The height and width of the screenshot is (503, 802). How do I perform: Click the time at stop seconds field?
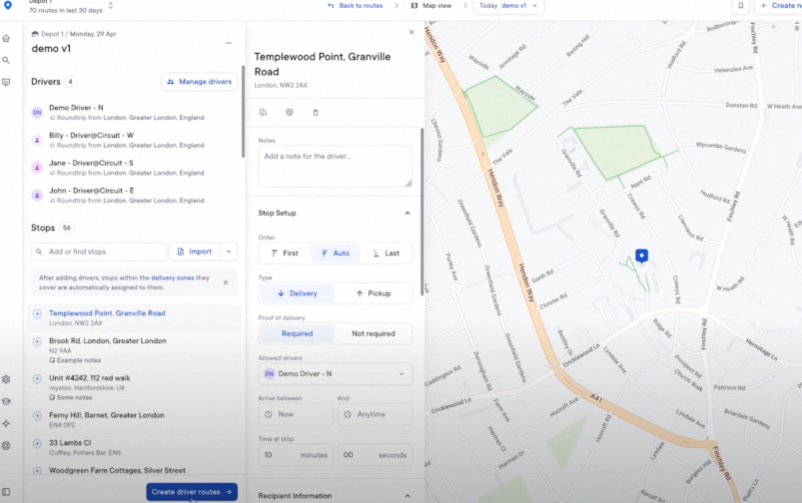pyautogui.click(x=374, y=455)
